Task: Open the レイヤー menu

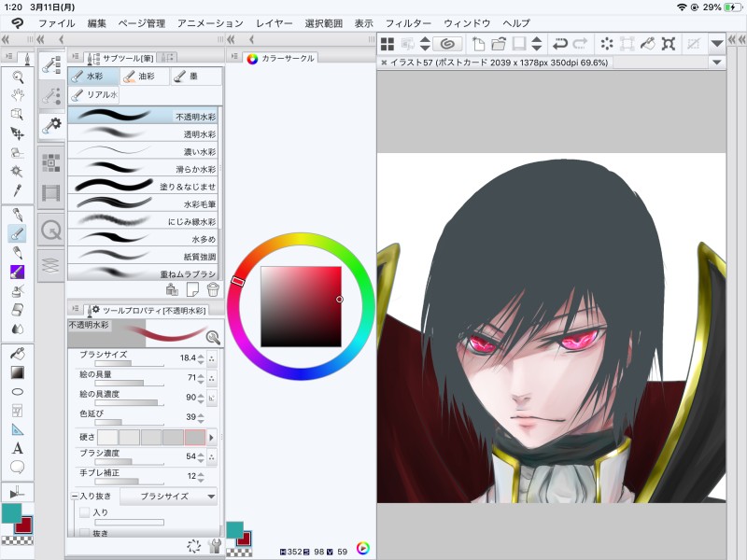Action: pyautogui.click(x=275, y=23)
